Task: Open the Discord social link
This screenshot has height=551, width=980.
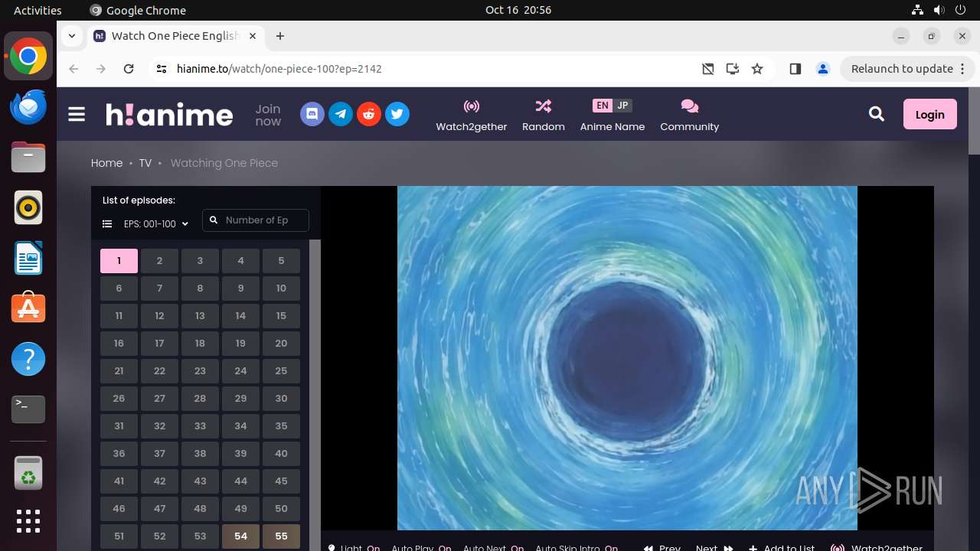Action: (312, 115)
